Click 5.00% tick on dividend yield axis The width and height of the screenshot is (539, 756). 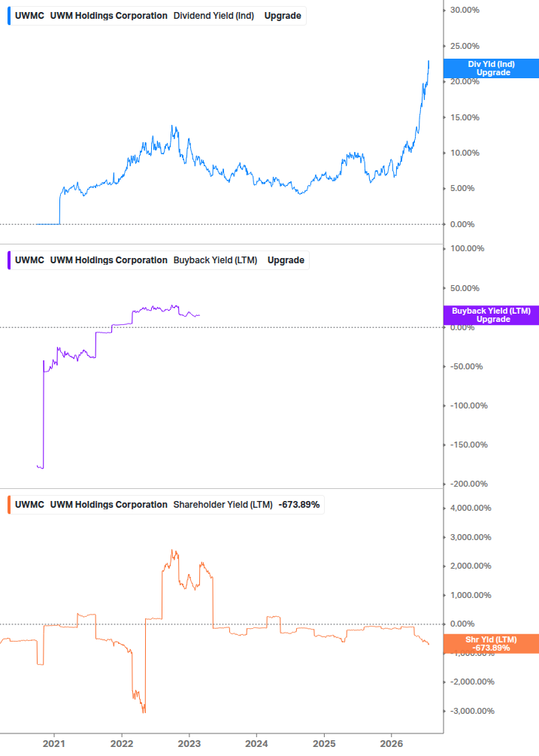click(x=462, y=188)
